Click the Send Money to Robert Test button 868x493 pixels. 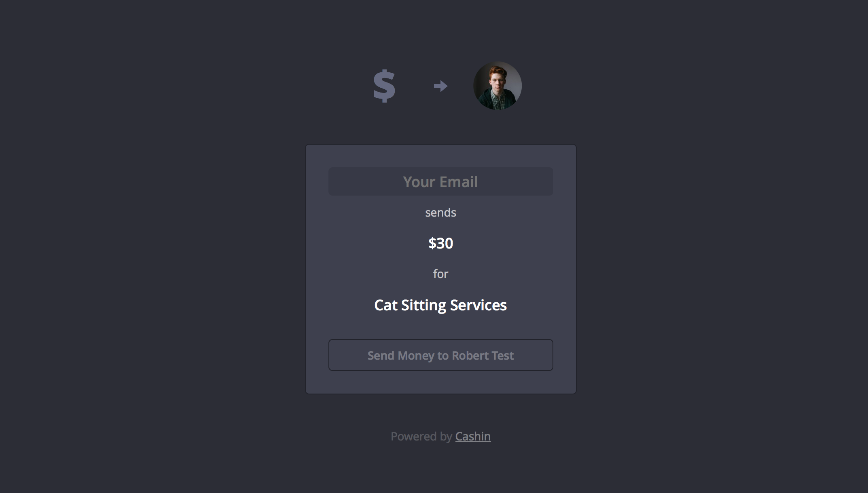pos(440,355)
